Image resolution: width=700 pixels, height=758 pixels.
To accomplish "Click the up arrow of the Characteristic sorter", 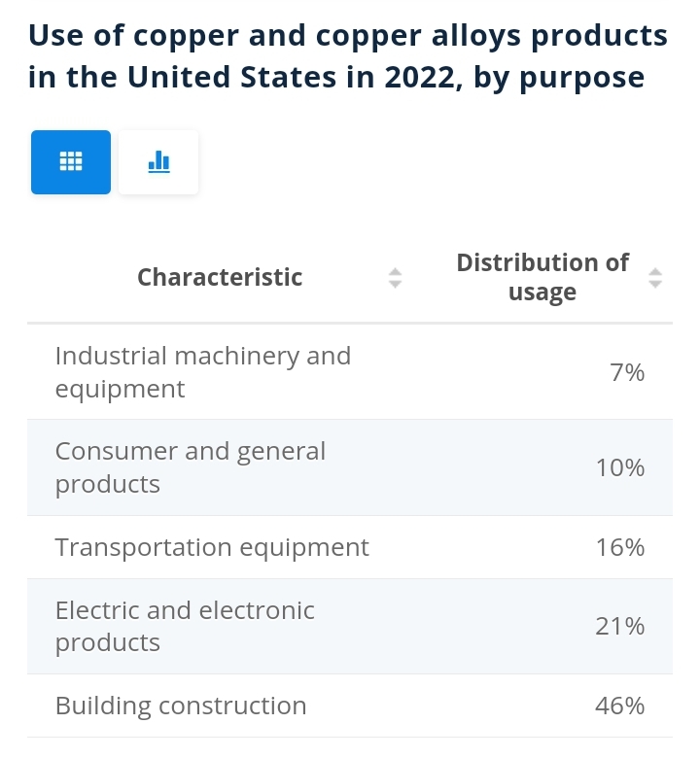I will (396, 272).
